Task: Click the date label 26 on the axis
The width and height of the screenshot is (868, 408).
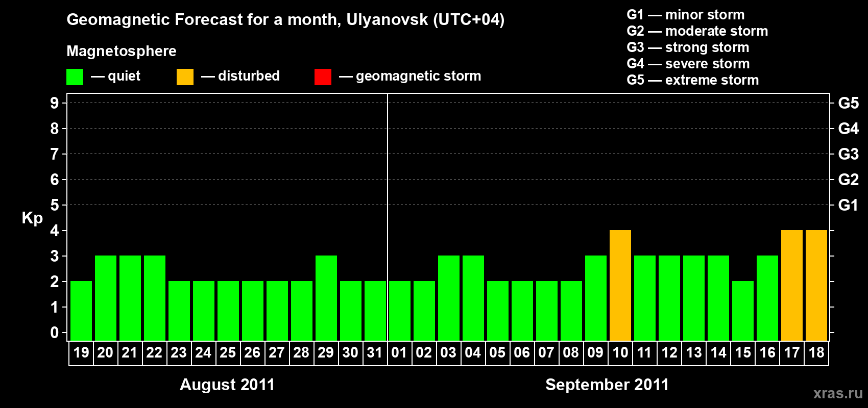Action: 252,352
